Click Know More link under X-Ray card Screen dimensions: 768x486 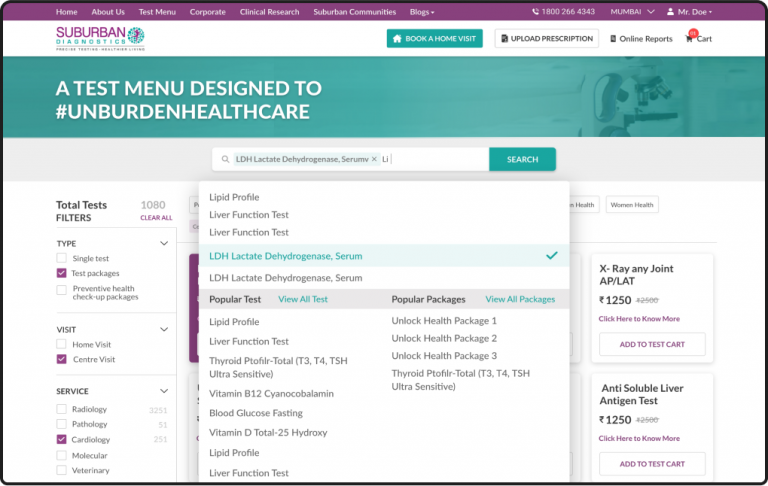pyautogui.click(x=639, y=318)
